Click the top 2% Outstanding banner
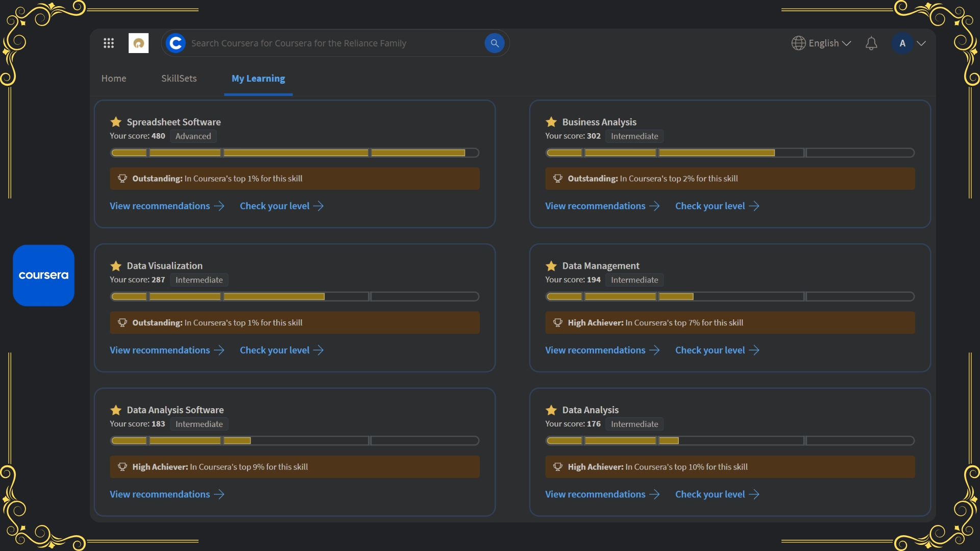Image resolution: width=980 pixels, height=551 pixels. pos(730,179)
